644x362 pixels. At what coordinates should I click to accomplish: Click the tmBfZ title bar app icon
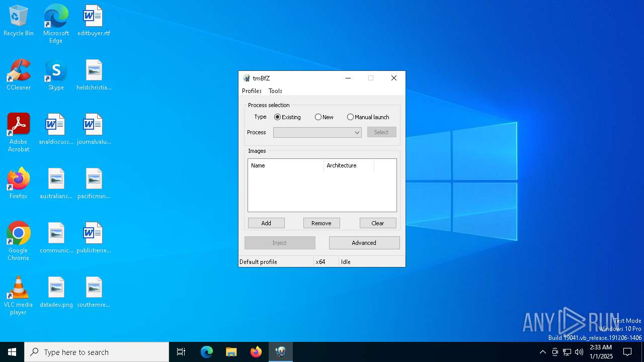coord(247,78)
